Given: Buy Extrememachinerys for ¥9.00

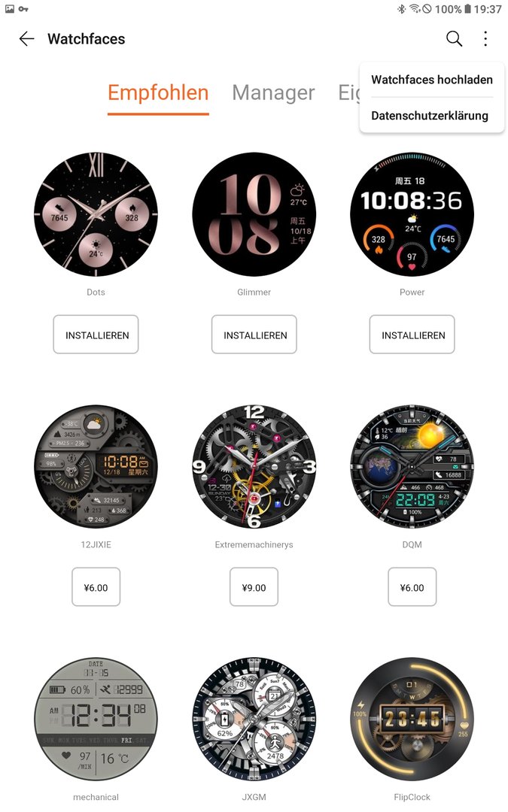Looking at the screenshot, I should coord(254,586).
